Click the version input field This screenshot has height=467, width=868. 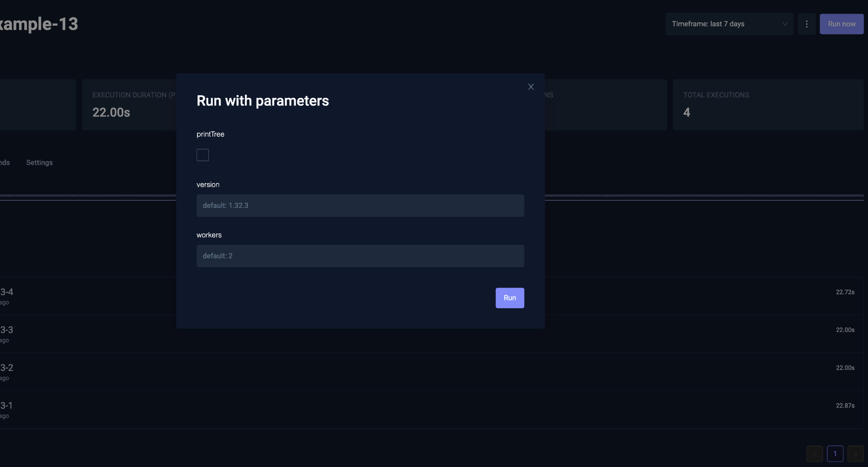360,205
